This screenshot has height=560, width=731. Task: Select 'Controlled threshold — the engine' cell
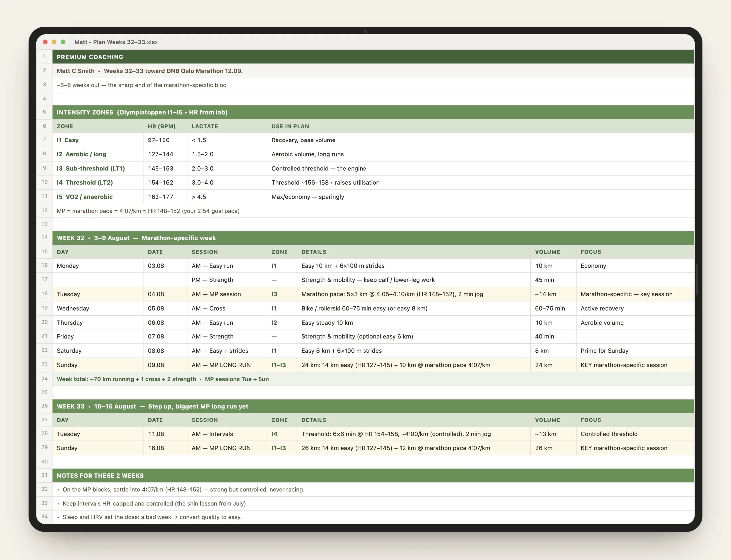coord(481,169)
